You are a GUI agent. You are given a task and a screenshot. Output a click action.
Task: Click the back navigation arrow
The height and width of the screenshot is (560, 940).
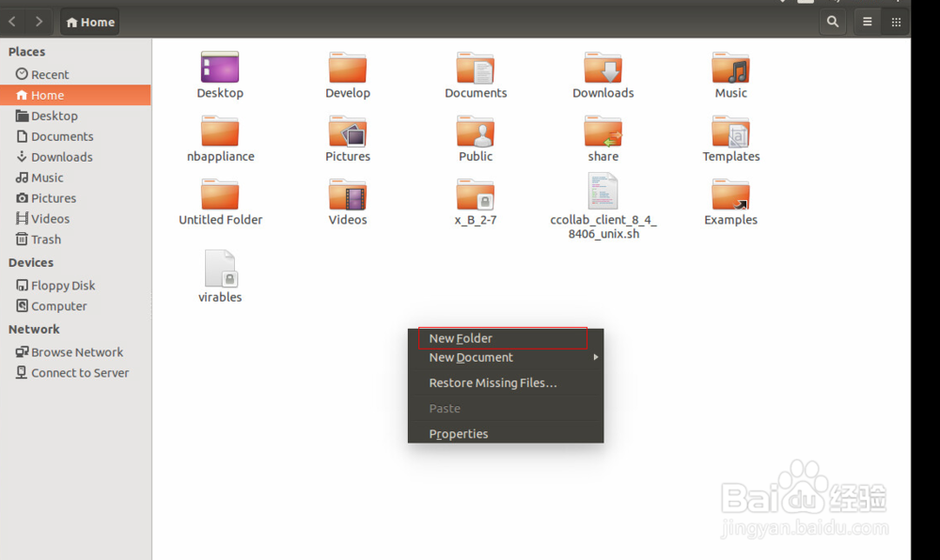(x=11, y=21)
